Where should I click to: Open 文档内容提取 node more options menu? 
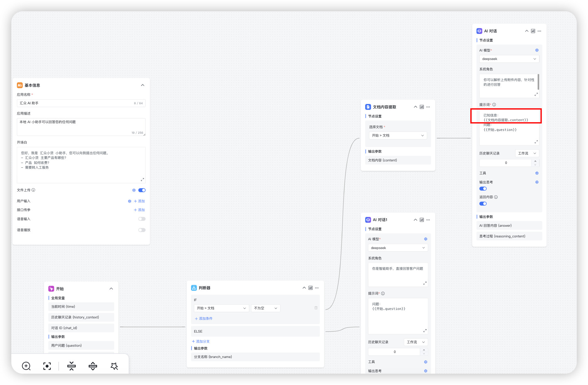point(428,107)
